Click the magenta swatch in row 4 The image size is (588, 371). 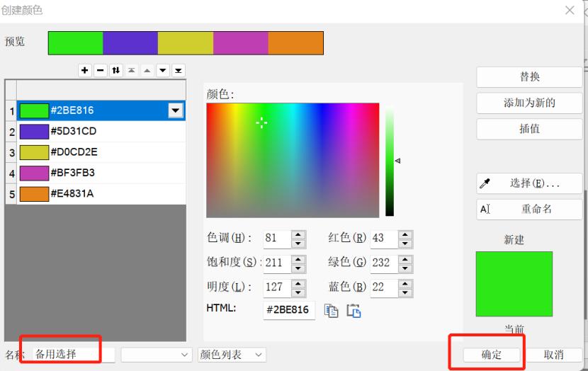[34, 173]
